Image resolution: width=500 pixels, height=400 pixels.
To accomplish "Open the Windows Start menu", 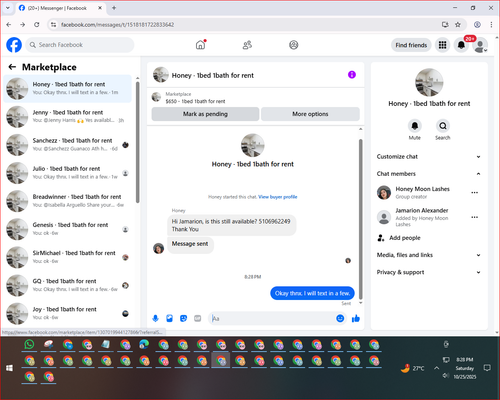I will point(9,368).
